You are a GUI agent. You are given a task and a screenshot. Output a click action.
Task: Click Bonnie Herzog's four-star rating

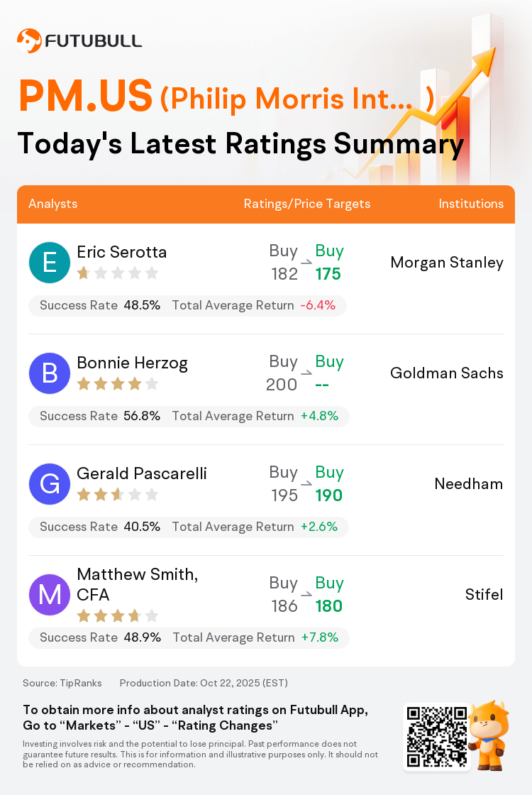pyautogui.click(x=117, y=384)
